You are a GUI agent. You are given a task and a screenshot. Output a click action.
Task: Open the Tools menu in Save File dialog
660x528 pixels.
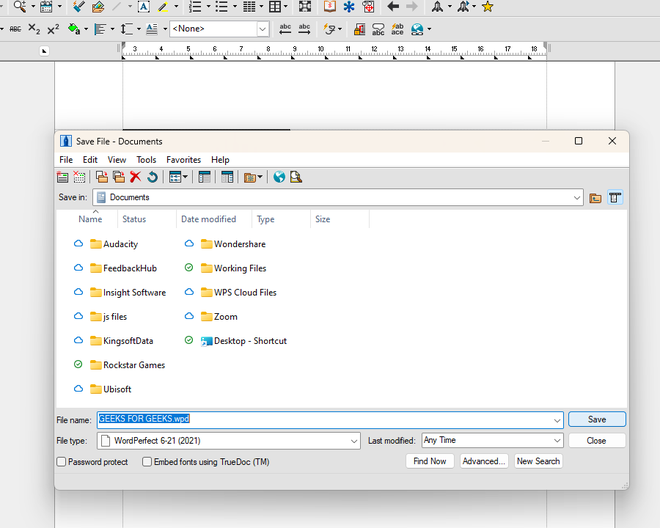(146, 160)
